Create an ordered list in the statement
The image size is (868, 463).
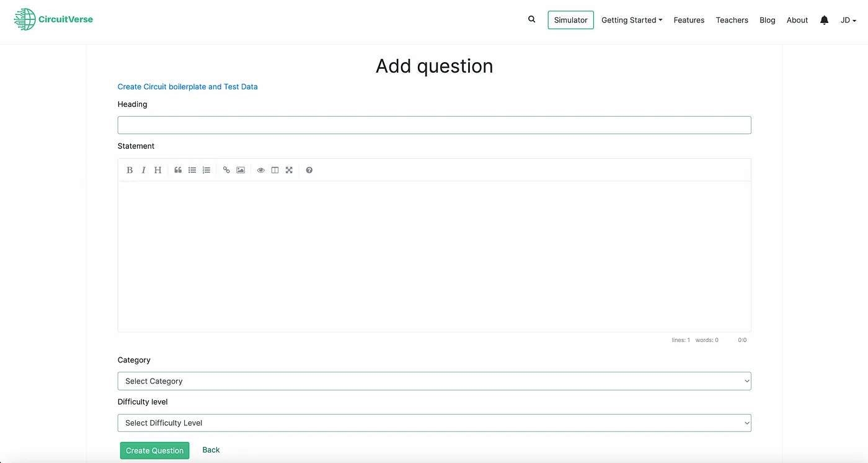tap(206, 169)
